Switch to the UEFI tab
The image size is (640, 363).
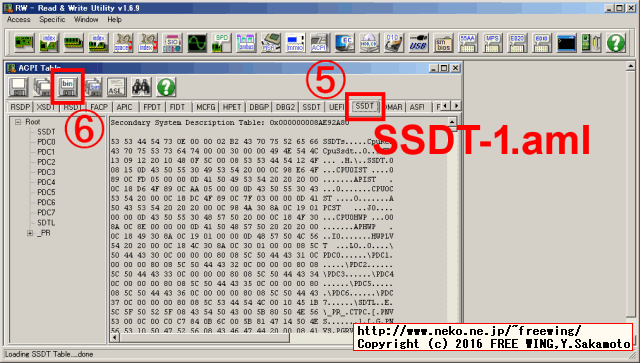[x=337, y=107]
